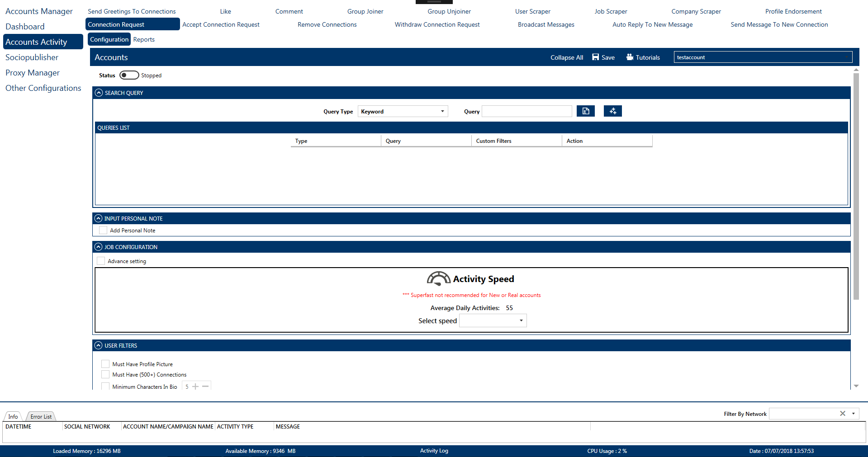Open the Profile Endorsement module
The height and width of the screenshot is (457, 868).
pos(793,11)
